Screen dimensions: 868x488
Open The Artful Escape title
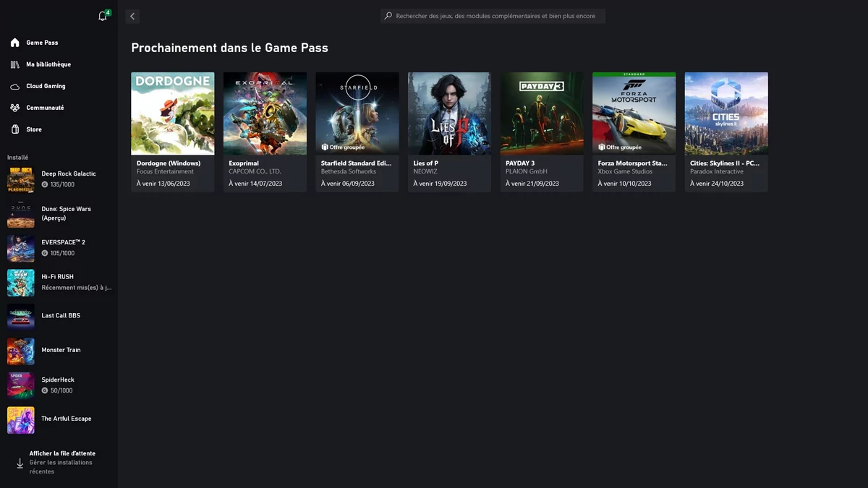tap(67, 419)
